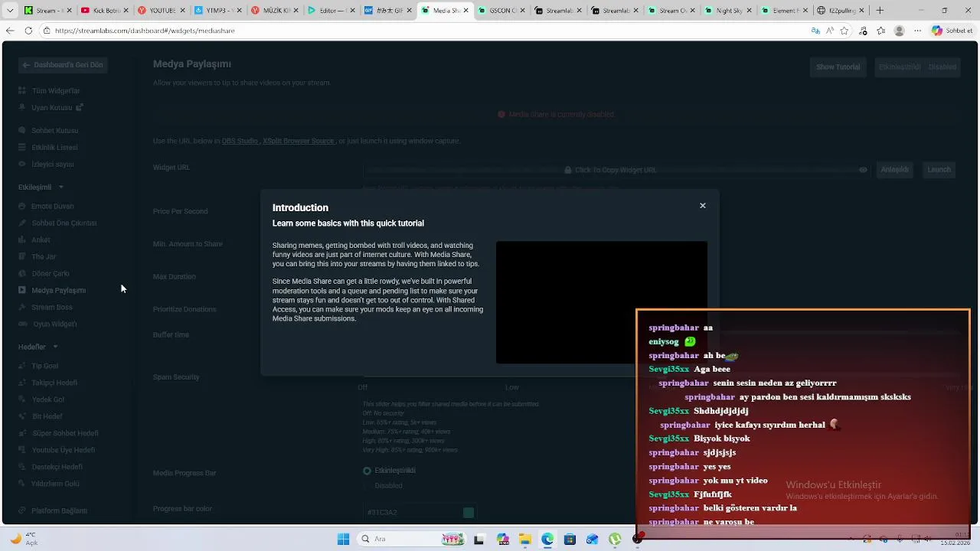Viewport: 980px width, 551px height.
Task: Click the Etkinlik Listesi list icon
Action: [x=22, y=148]
